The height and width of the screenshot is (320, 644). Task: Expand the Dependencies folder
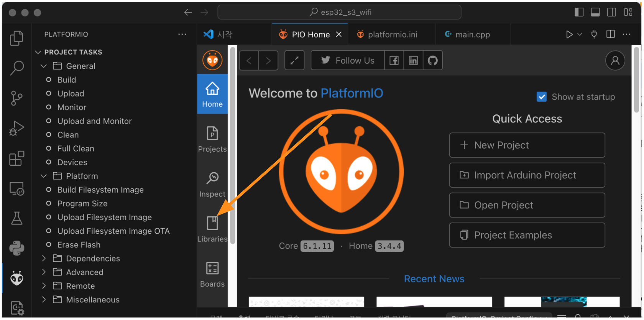point(44,259)
